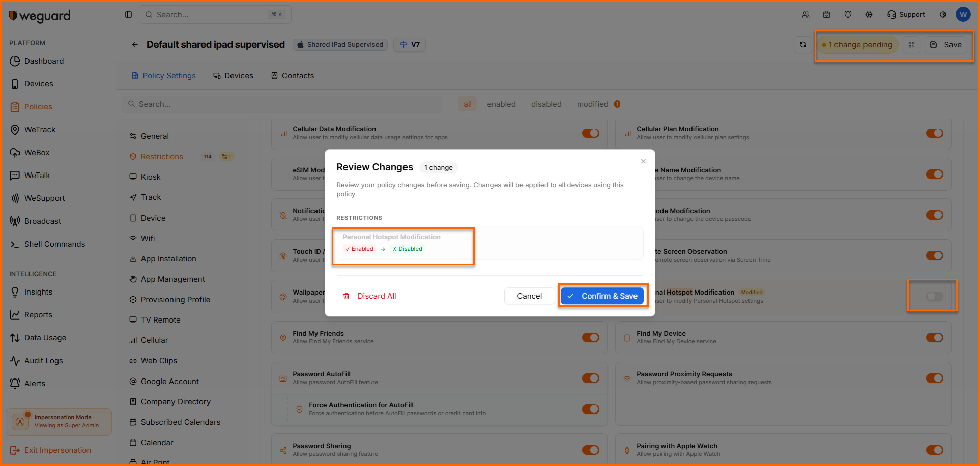
Task: Disable Find My Device toggle
Action: pyautogui.click(x=934, y=338)
